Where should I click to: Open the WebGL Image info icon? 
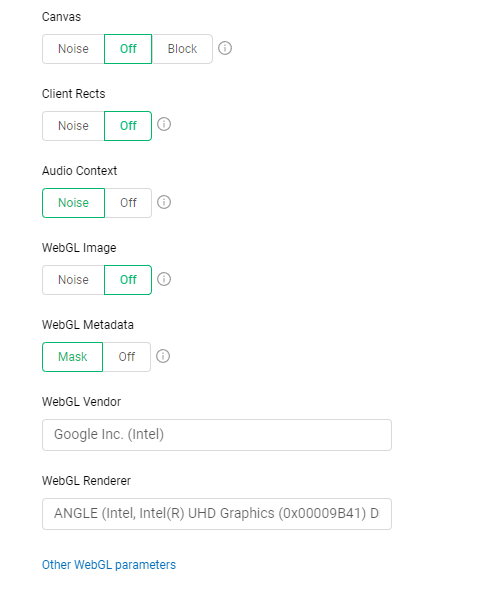coord(164,279)
